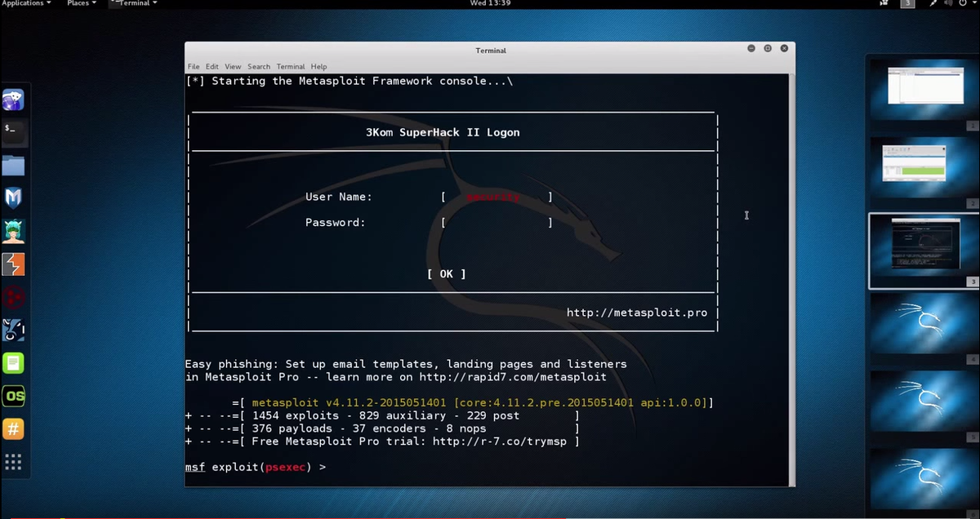The width and height of the screenshot is (980, 519).
Task: Click the screen recorder icon in top bar
Action: (x=884, y=3)
